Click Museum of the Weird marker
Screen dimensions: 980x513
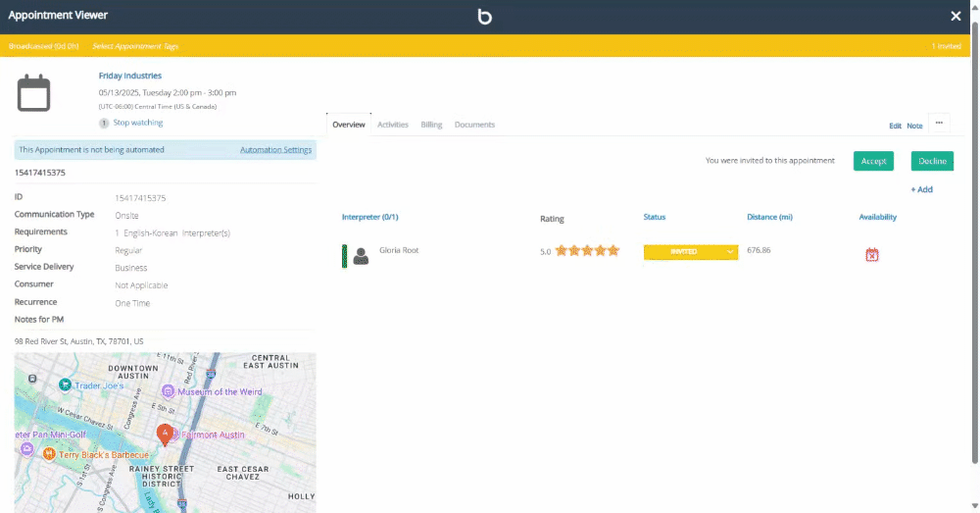tap(168, 391)
